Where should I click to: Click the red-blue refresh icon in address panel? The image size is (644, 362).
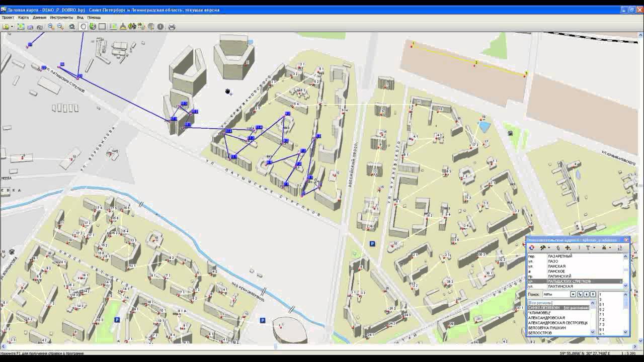pyautogui.click(x=531, y=247)
